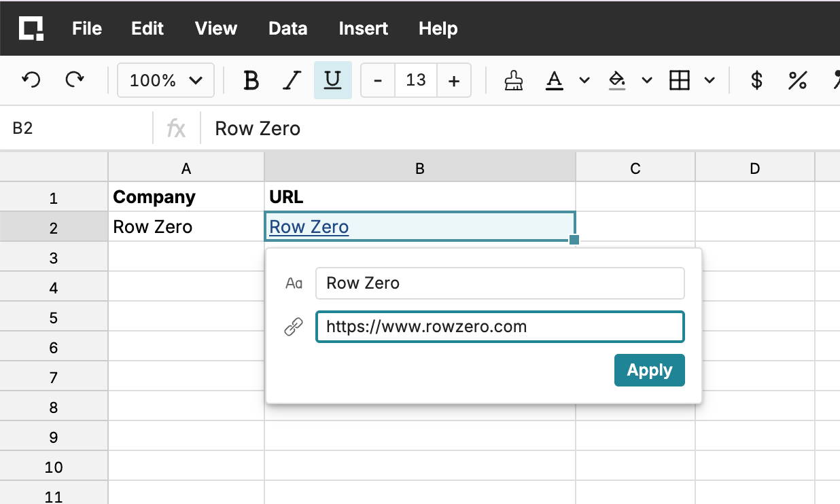The width and height of the screenshot is (840, 504).
Task: Click the clear formatting brush icon
Action: (x=513, y=81)
